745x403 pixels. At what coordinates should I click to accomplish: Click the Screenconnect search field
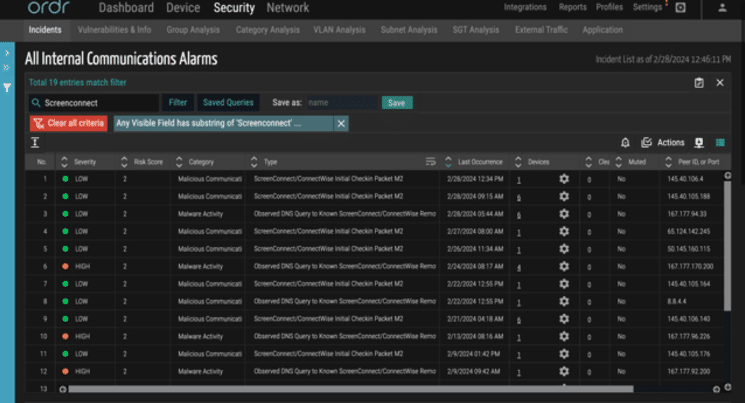pos(94,103)
